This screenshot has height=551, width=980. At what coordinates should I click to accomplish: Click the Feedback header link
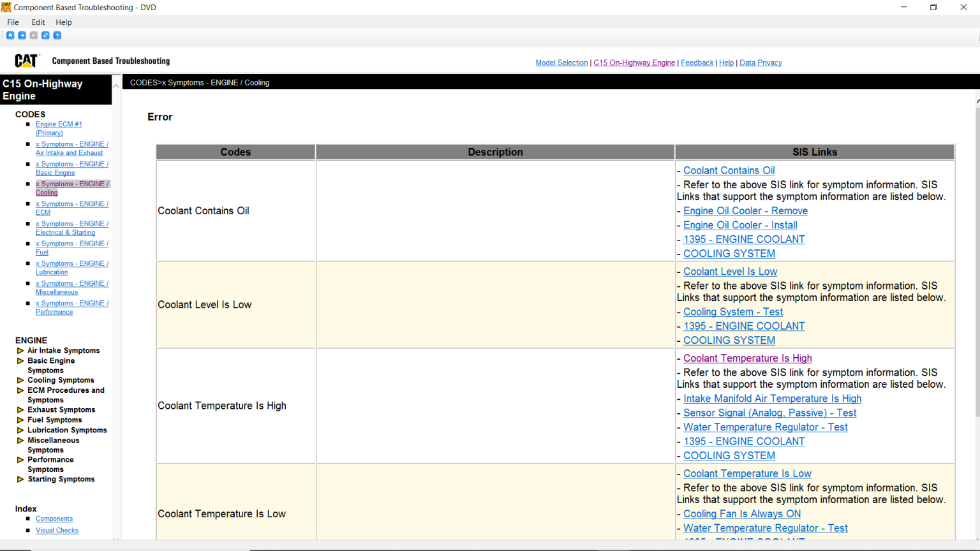point(697,62)
